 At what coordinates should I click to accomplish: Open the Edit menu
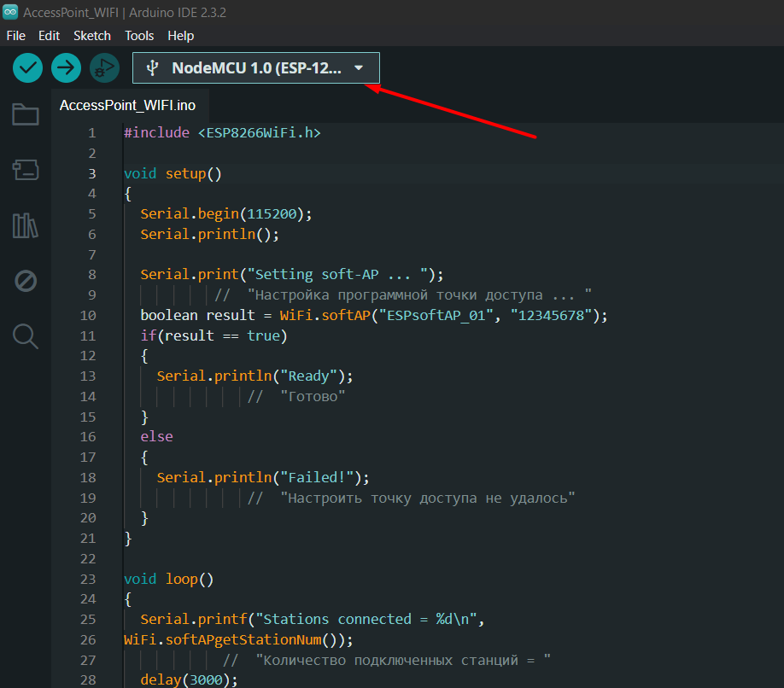(49, 36)
